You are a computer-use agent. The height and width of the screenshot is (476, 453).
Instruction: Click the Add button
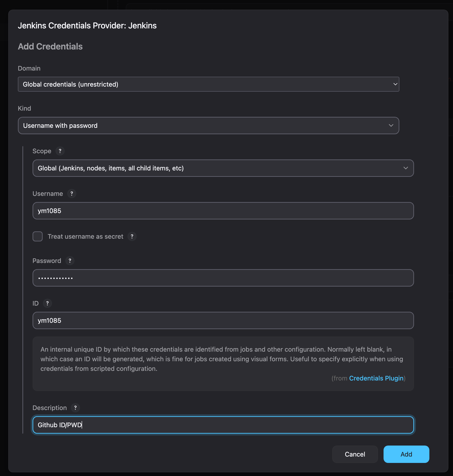(x=406, y=454)
